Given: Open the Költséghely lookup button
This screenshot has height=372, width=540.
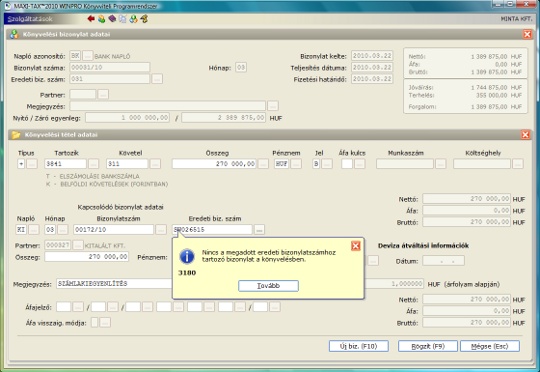Looking at the screenshot, I should pos(518,164).
